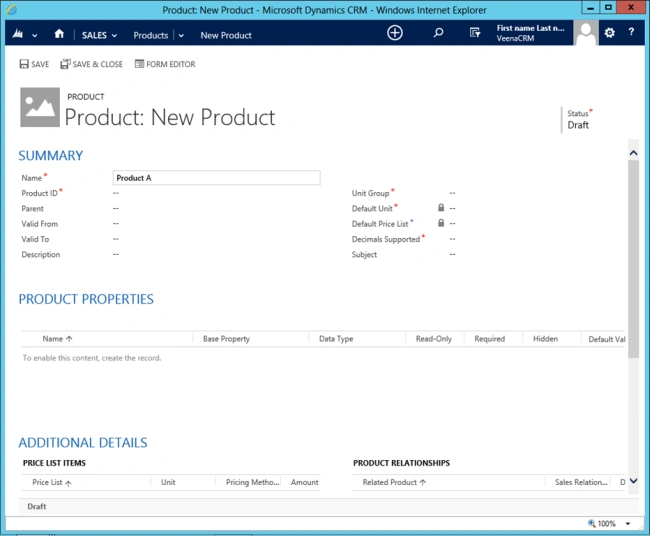This screenshot has height=536, width=650.
Task: Click Draft status in footer bar
Action: [36, 507]
